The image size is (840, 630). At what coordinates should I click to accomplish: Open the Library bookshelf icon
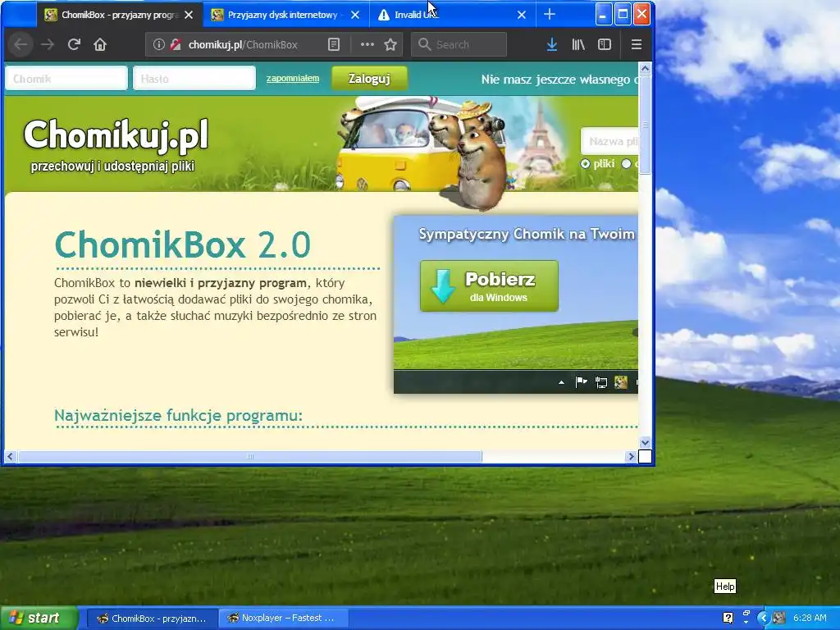[578, 44]
